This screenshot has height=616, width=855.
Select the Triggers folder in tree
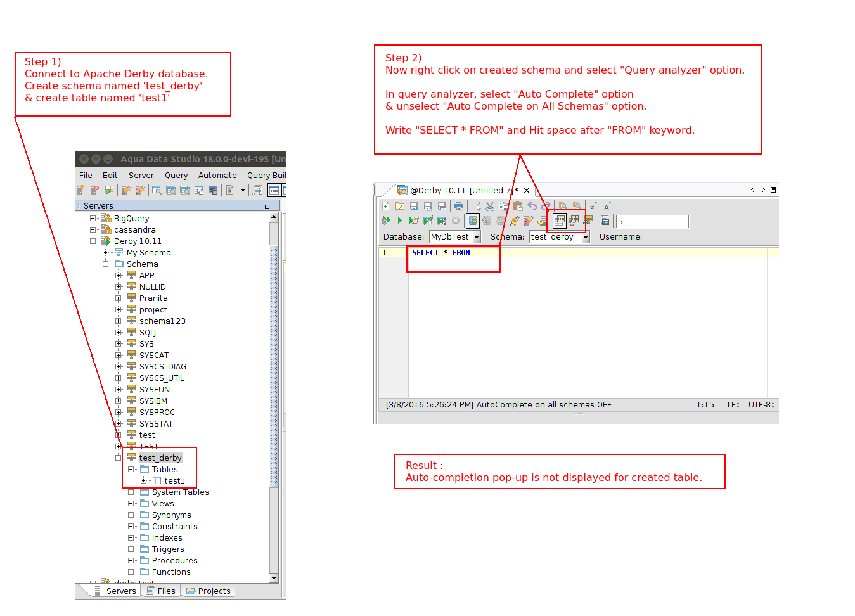click(x=168, y=549)
